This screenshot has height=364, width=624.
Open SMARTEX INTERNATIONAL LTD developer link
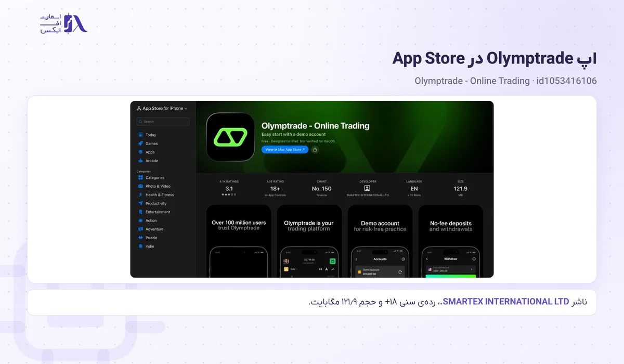pos(367,195)
